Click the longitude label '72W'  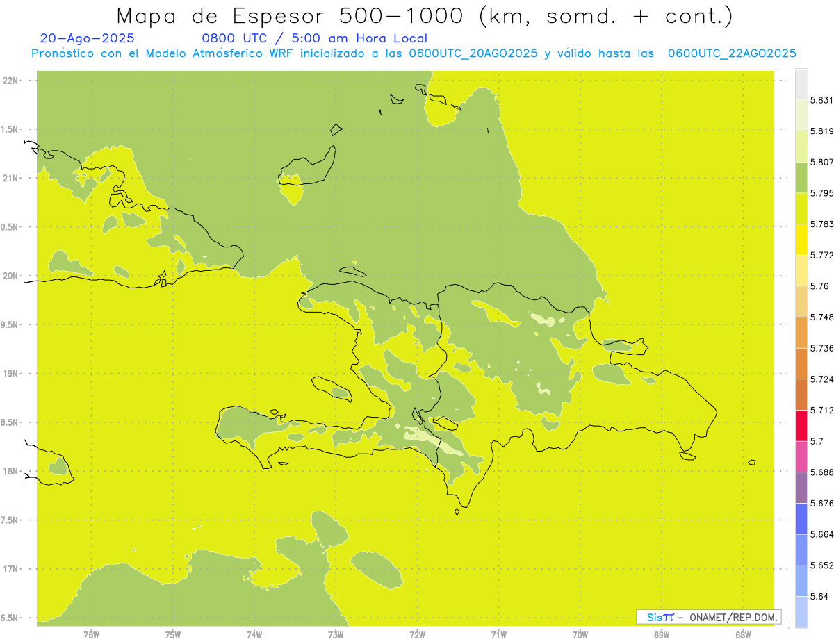point(417,635)
